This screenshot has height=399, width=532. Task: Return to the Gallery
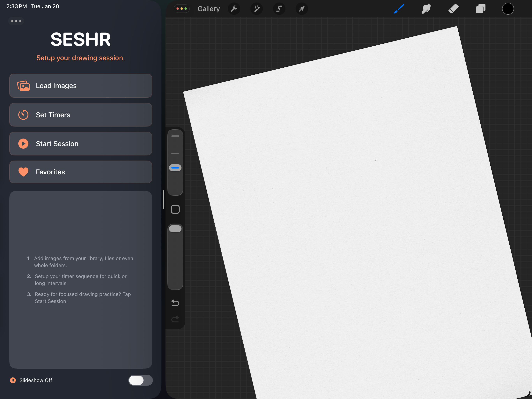pyautogui.click(x=208, y=8)
